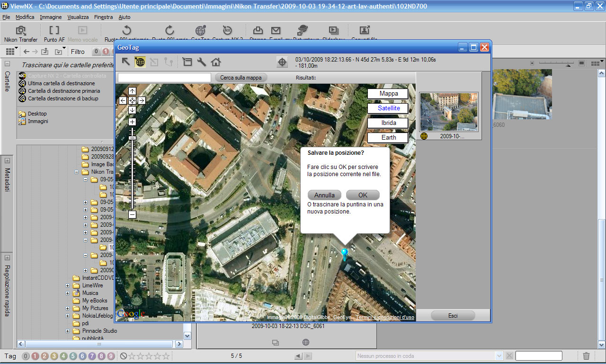This screenshot has height=364, width=606.
Task: Zoom out the map with minus button
Action: (132, 214)
